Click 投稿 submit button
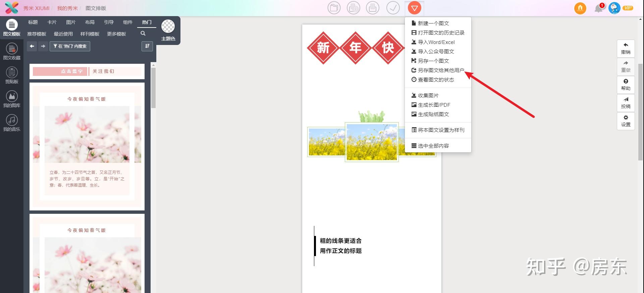 626,103
